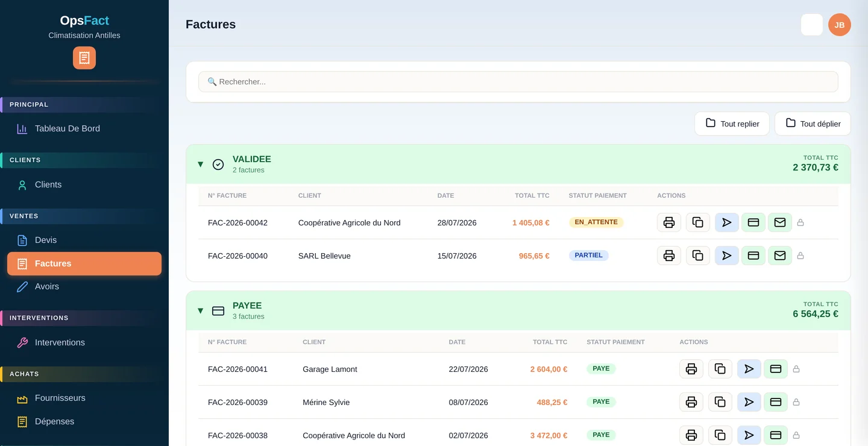868x446 pixels.
Task: Go to Clients in sidebar
Action: pyautogui.click(x=84, y=184)
